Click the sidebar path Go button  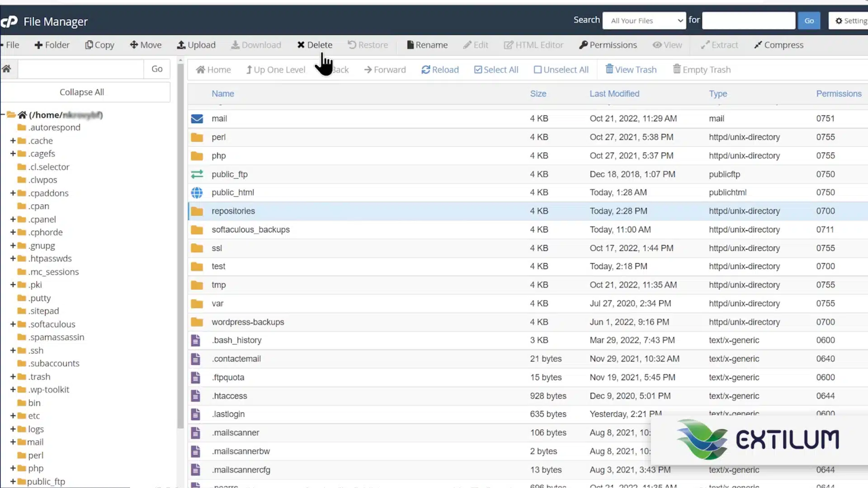click(x=157, y=69)
